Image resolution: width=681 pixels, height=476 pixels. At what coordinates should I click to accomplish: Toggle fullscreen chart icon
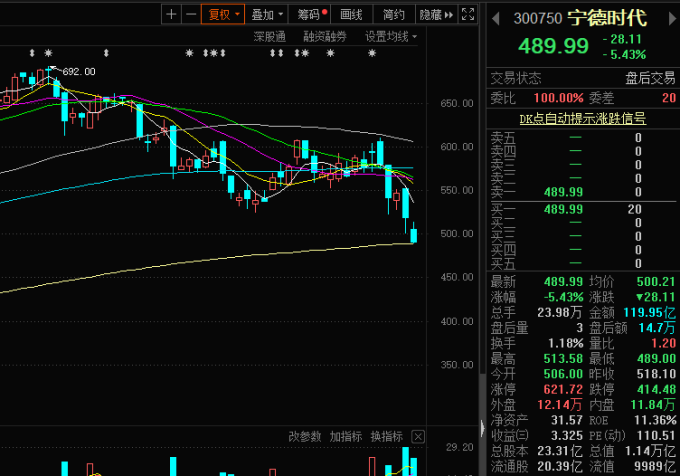click(x=468, y=14)
